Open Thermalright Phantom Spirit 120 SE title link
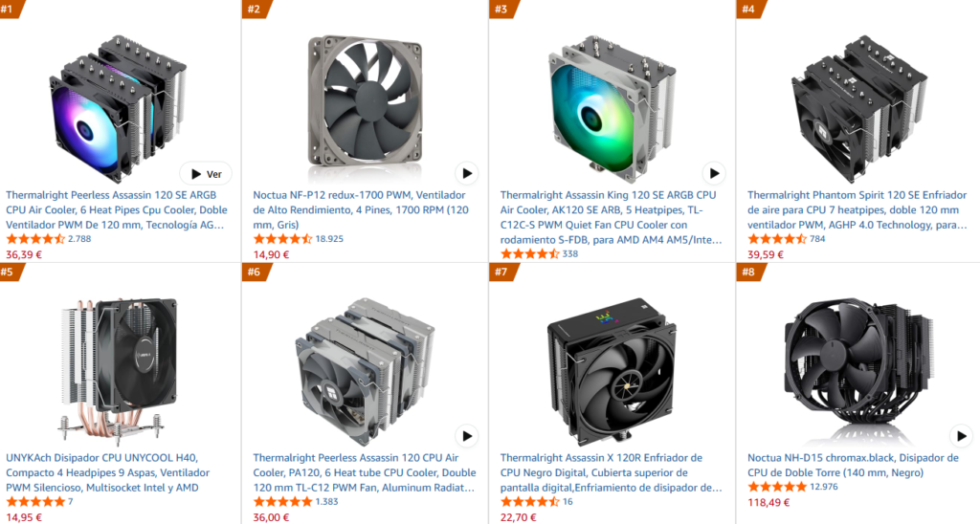This screenshot has height=524, width=980. click(857, 209)
